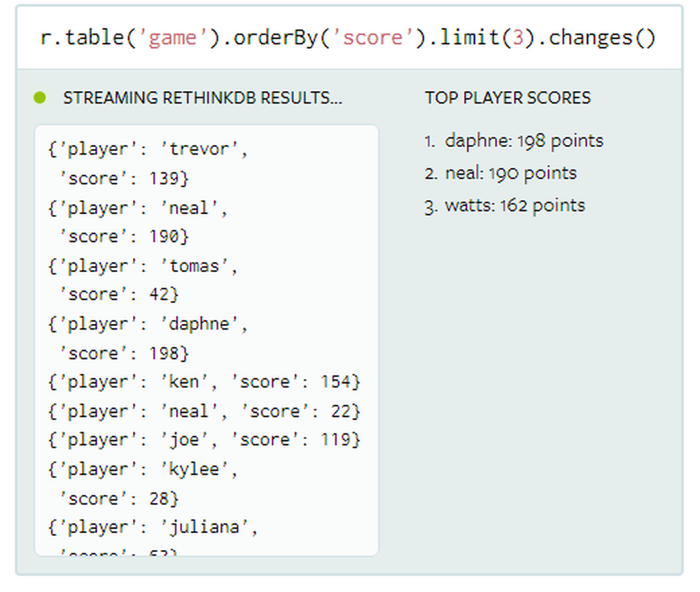Select 'watts: 162 points' leaderboard entry

tap(514, 206)
